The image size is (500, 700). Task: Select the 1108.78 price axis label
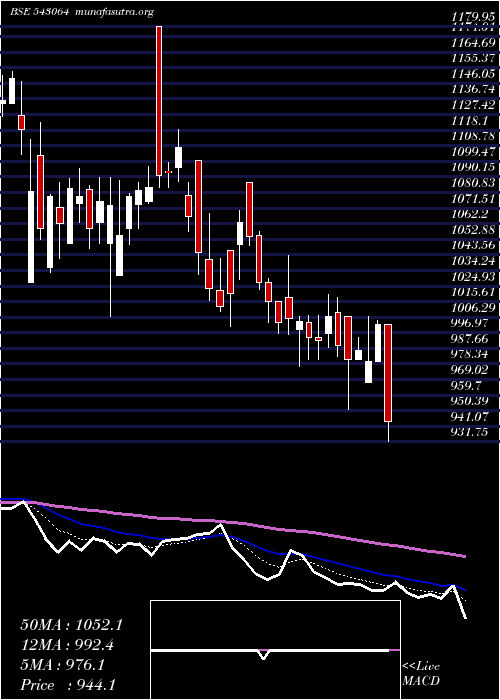[473, 136]
